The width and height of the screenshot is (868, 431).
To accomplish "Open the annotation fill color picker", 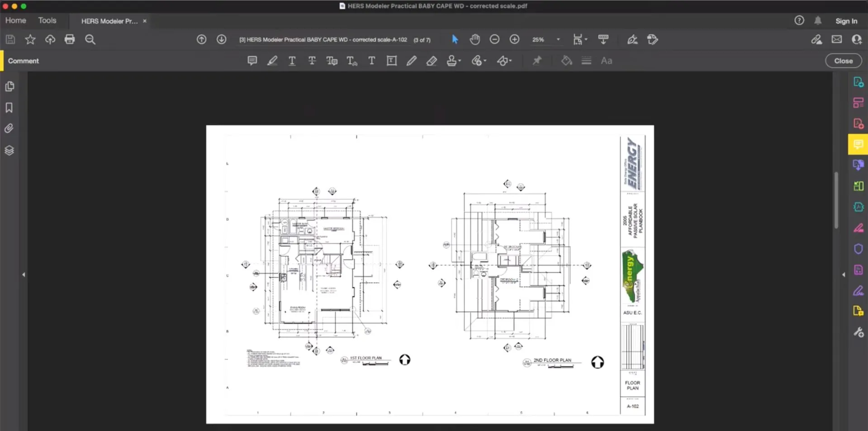I will coord(566,61).
